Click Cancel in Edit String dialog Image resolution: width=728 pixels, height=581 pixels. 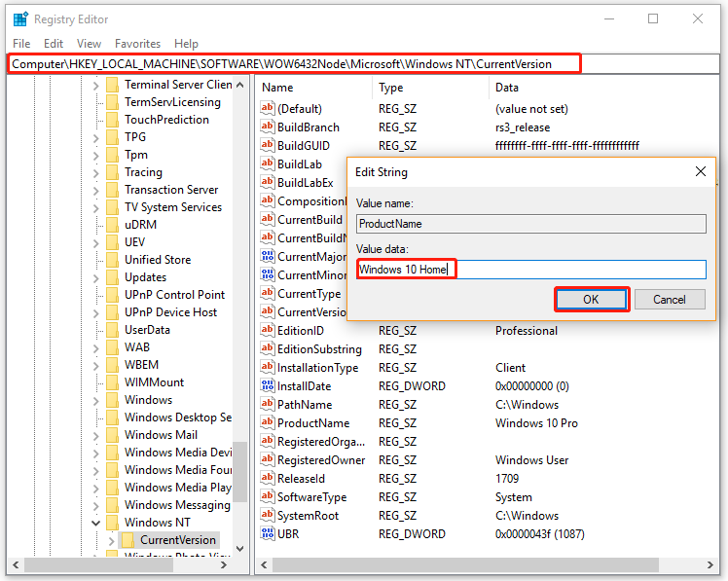[669, 299]
